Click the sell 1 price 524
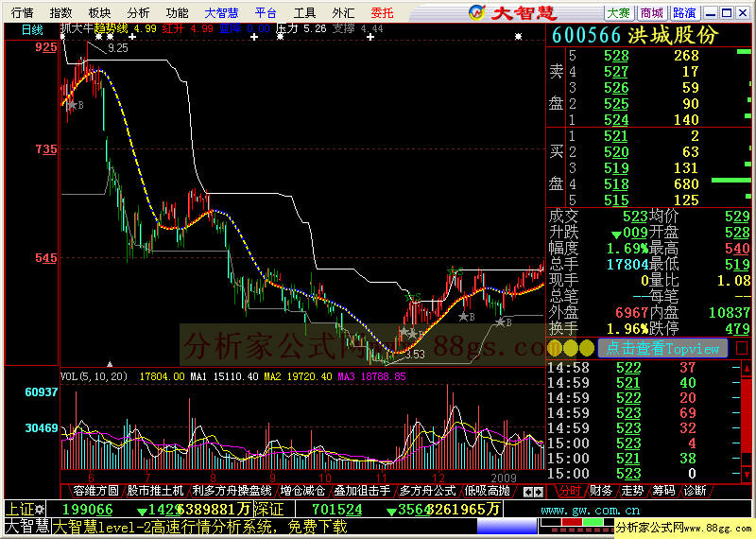756x539 pixels. [x=616, y=120]
